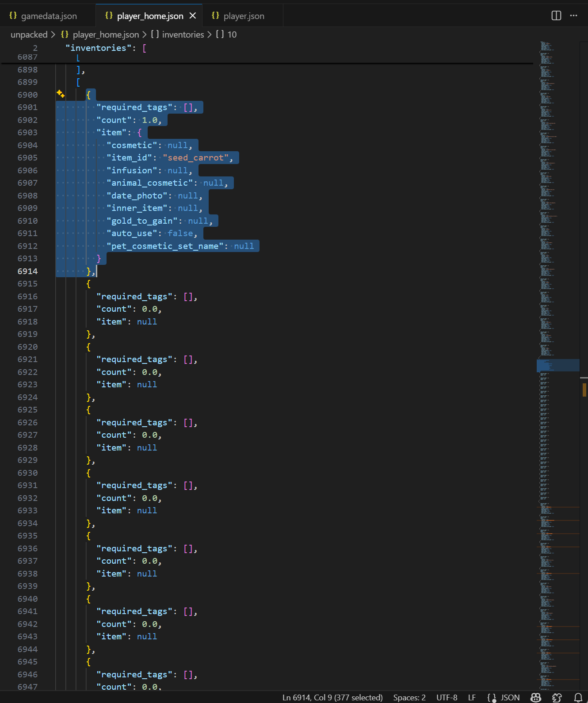Click the Copilot status icon

click(536, 697)
